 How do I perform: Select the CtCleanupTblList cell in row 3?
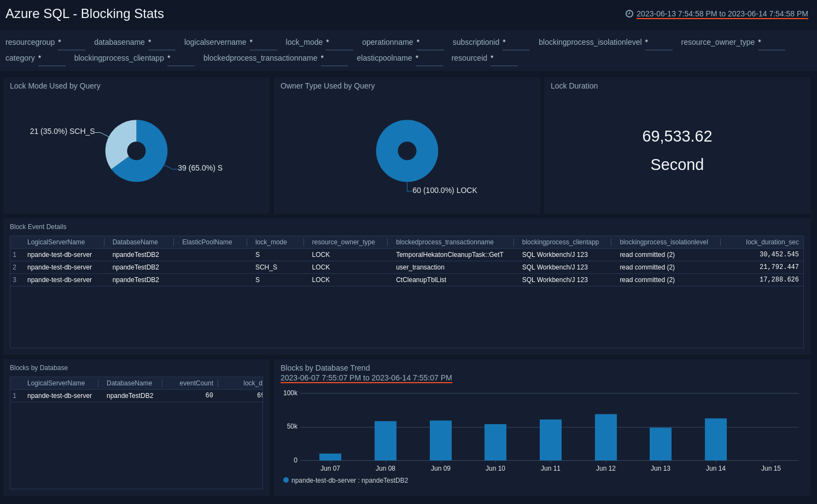point(421,280)
